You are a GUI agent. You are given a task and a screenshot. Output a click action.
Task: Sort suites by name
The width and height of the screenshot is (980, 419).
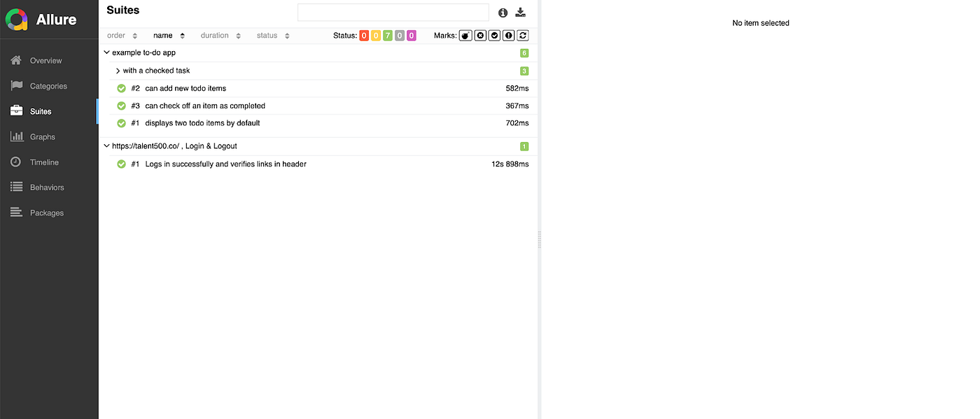coord(169,36)
